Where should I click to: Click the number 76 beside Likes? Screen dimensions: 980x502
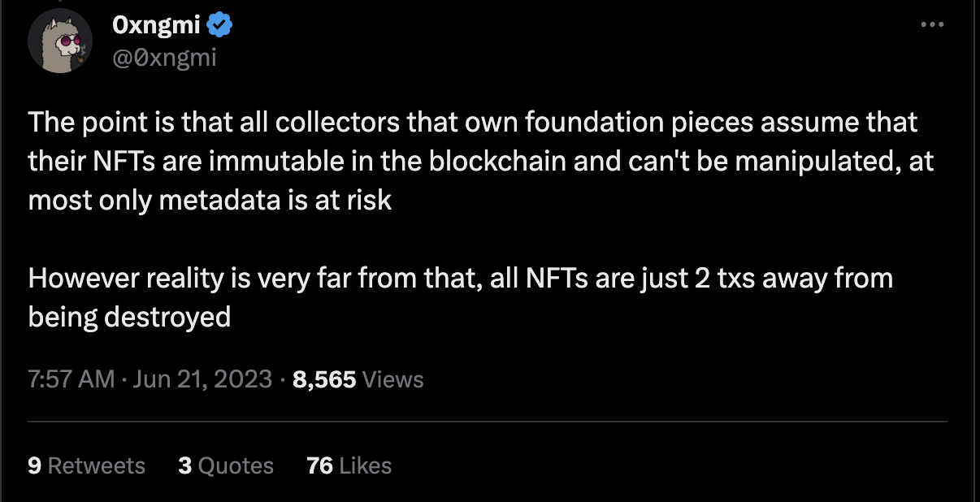tap(319, 465)
